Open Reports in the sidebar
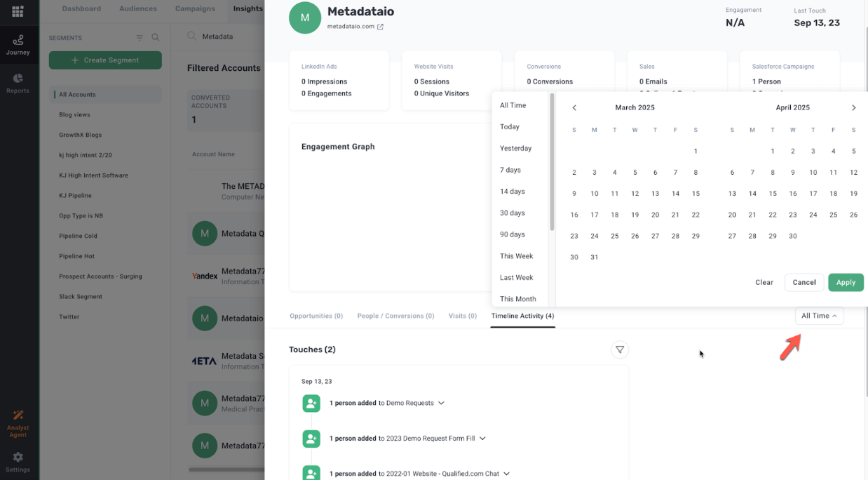 pyautogui.click(x=18, y=83)
